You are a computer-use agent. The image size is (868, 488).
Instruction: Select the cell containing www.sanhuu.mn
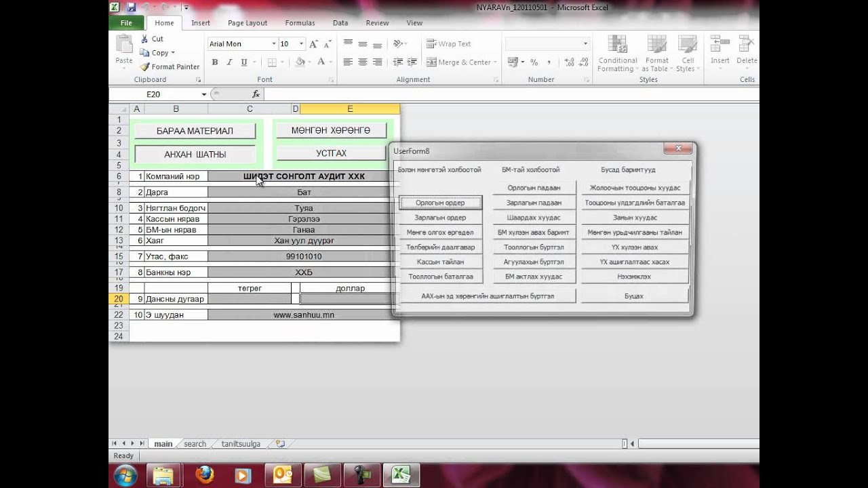pos(303,315)
